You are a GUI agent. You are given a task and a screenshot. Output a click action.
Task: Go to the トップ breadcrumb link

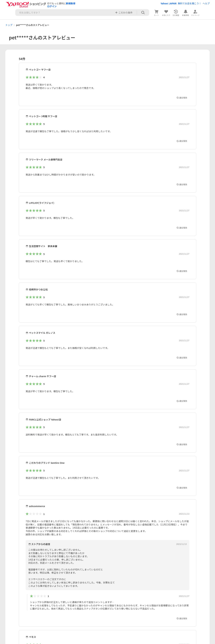[x=9, y=25]
